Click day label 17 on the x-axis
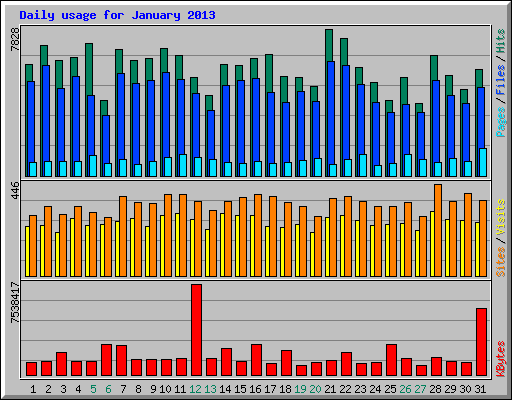 point(270,389)
